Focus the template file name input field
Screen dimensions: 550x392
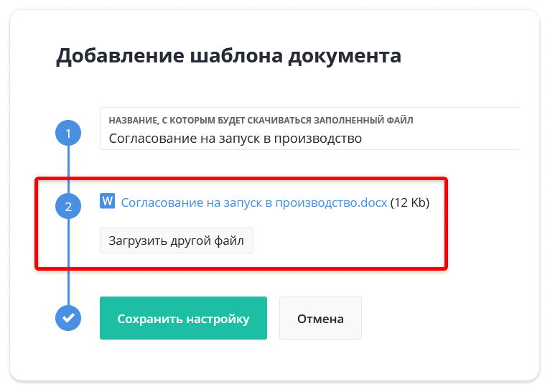(309, 129)
